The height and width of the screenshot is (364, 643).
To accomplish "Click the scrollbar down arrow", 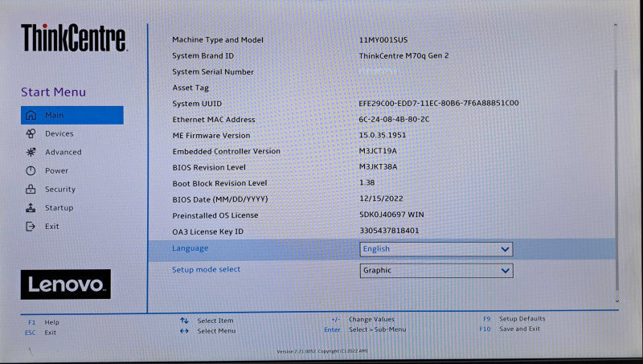I will [616, 301].
